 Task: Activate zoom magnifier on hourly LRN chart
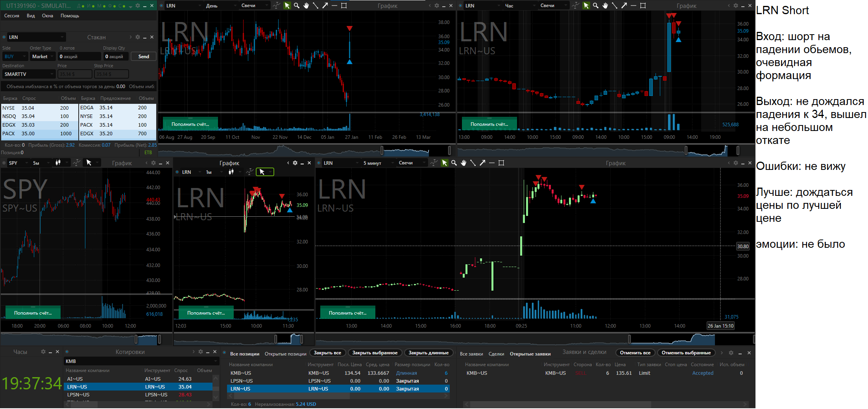(596, 6)
